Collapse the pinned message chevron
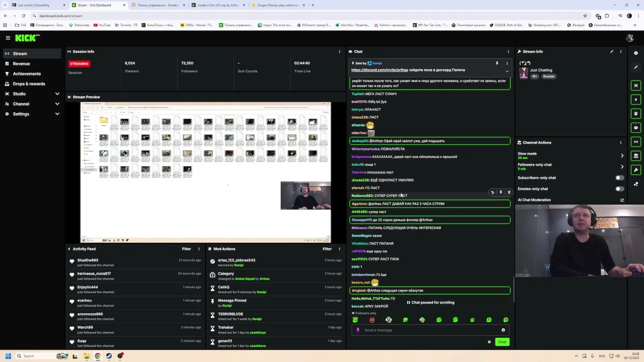This screenshot has height=362, width=644. point(507,71)
